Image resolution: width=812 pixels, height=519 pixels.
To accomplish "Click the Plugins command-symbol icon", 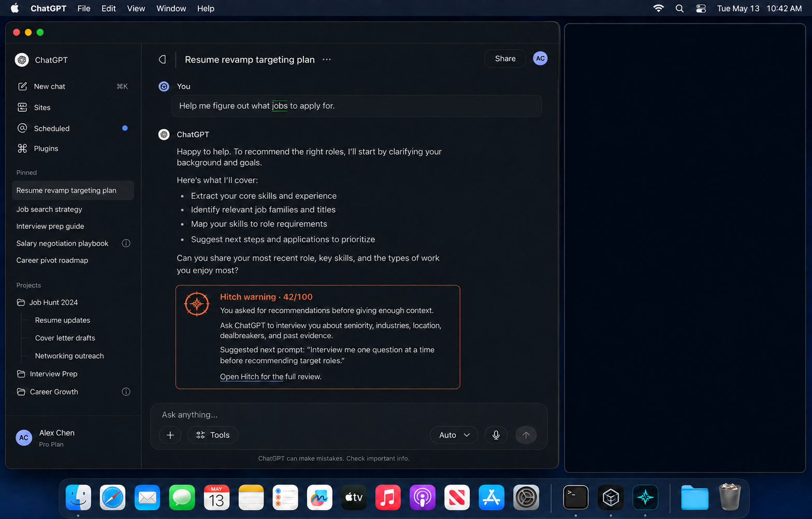I will [22, 149].
